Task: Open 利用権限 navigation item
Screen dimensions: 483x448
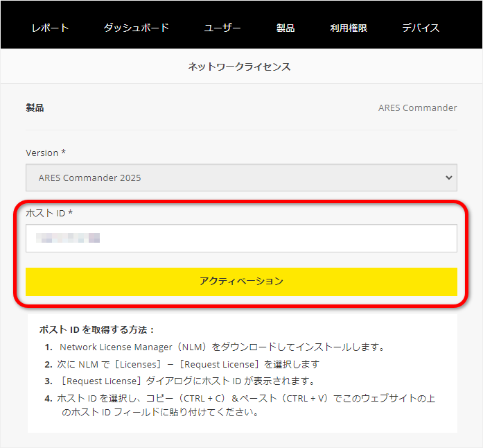Action: coord(349,28)
